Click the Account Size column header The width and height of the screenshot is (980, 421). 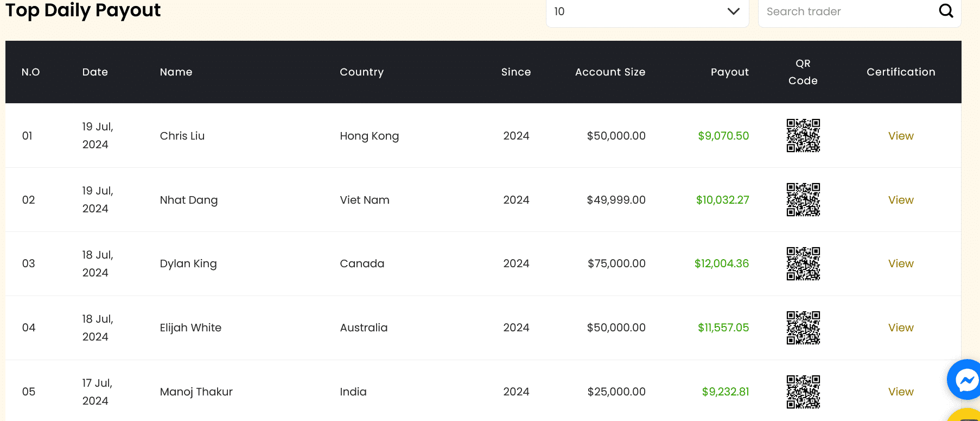pos(610,72)
